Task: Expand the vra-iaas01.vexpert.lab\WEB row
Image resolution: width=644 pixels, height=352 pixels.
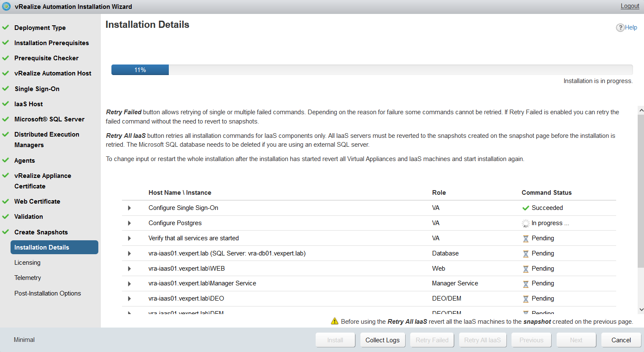Action: pos(129,269)
